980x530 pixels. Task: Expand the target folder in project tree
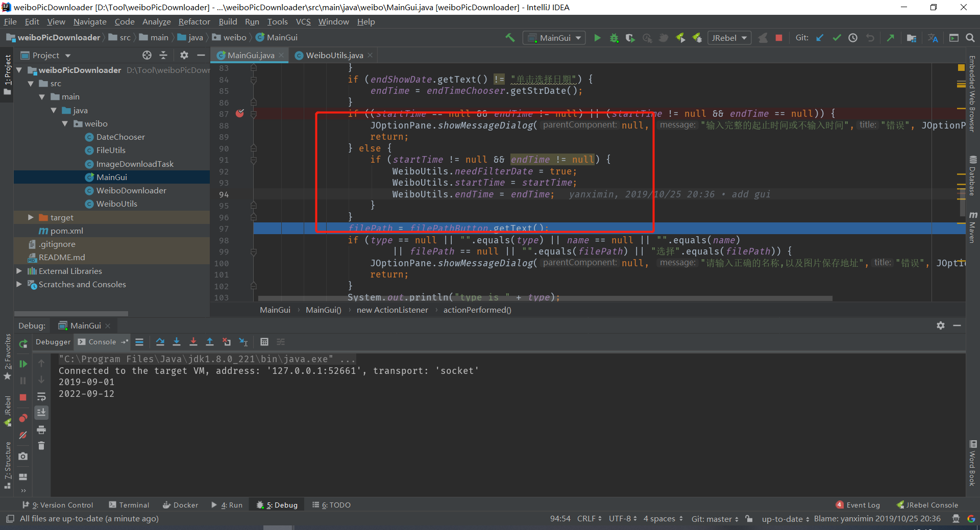(x=31, y=217)
